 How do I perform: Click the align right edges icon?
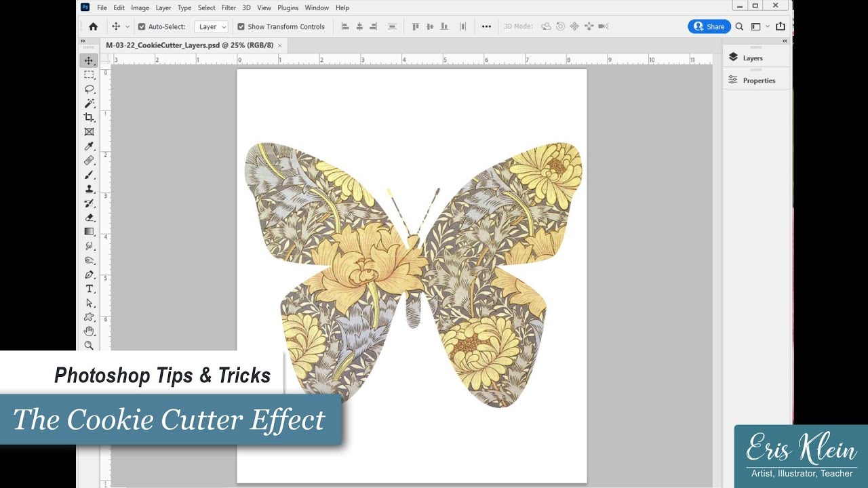point(374,26)
